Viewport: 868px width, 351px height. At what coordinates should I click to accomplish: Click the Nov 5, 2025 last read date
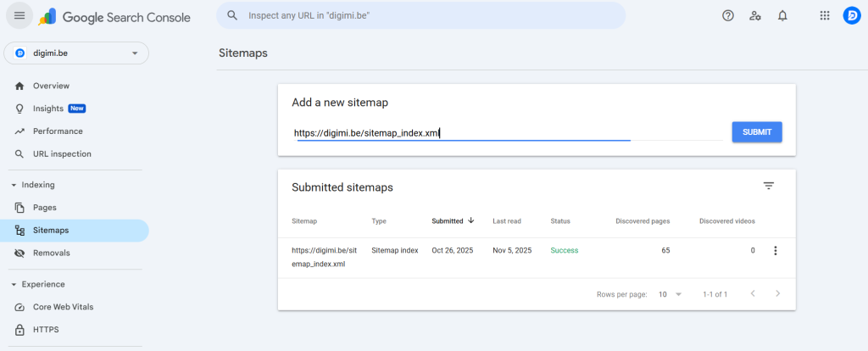512,250
